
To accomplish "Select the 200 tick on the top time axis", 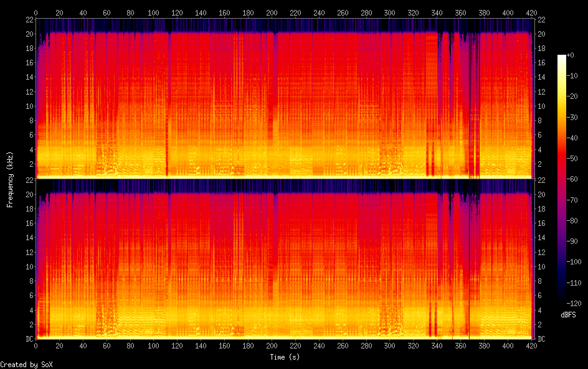I will [272, 12].
